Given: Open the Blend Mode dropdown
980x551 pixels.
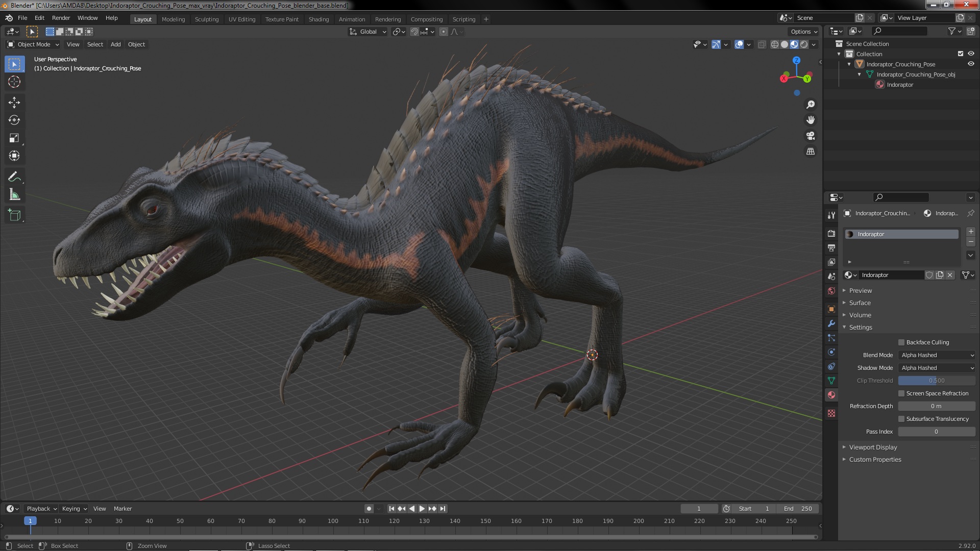Looking at the screenshot, I should [937, 355].
